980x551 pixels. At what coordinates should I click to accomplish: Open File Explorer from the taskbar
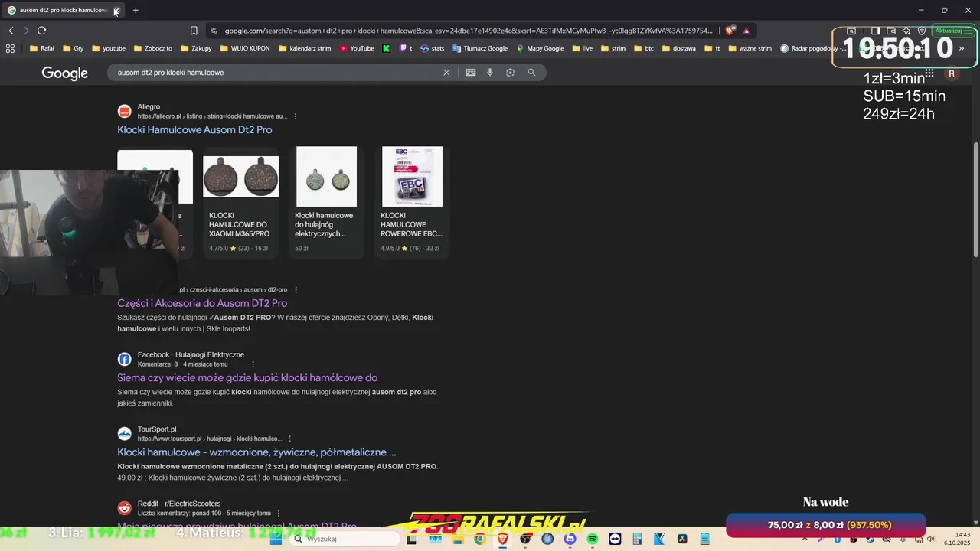(x=457, y=539)
